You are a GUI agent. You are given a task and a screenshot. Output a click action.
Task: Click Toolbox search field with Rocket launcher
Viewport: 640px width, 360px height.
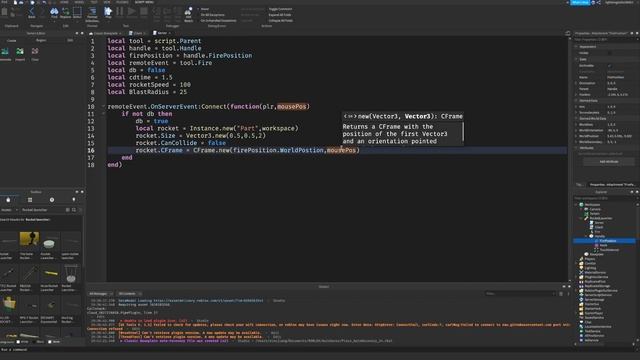click(x=43, y=210)
